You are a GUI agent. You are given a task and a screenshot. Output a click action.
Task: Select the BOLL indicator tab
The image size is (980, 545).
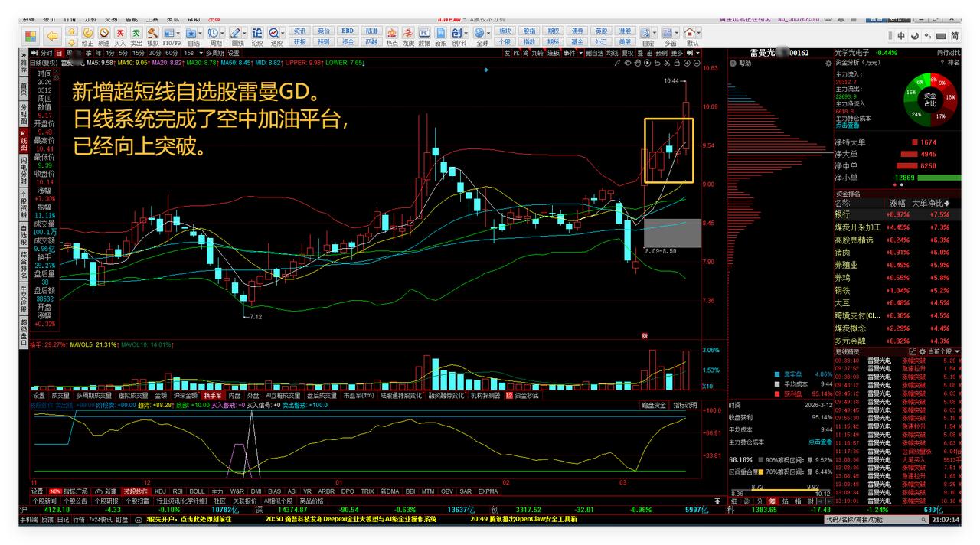pos(197,491)
